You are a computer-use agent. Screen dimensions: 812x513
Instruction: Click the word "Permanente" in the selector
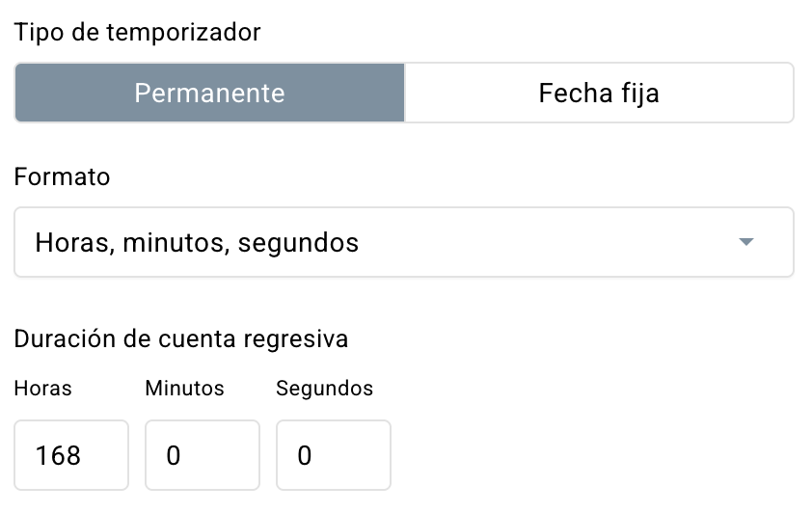(x=209, y=93)
